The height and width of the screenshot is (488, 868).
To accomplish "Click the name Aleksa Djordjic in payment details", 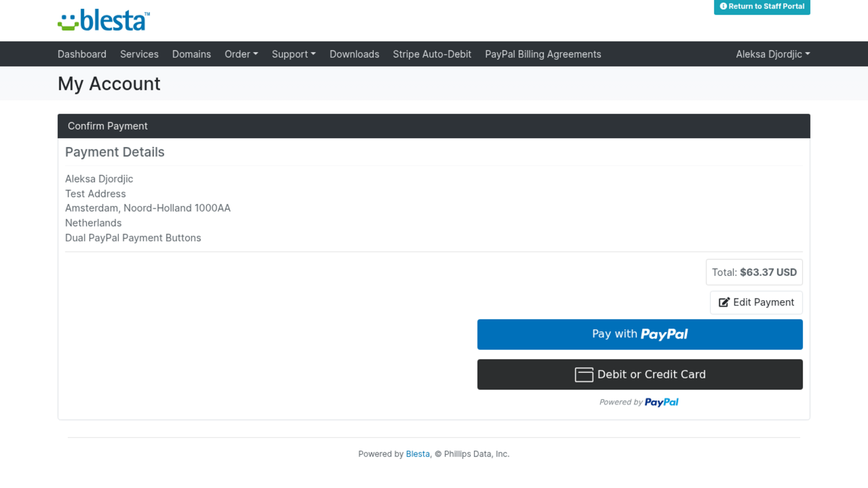I will (x=99, y=179).
